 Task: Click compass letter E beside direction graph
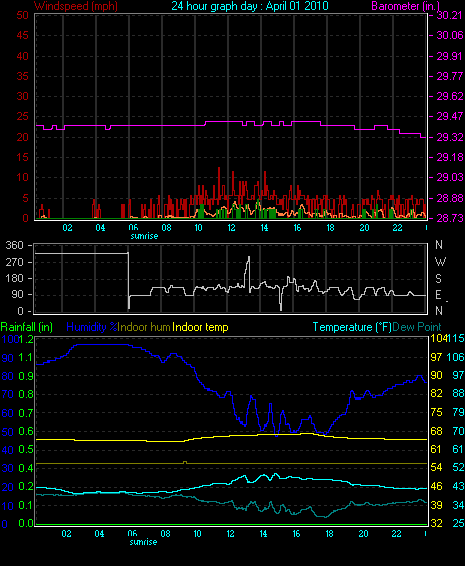[438, 295]
